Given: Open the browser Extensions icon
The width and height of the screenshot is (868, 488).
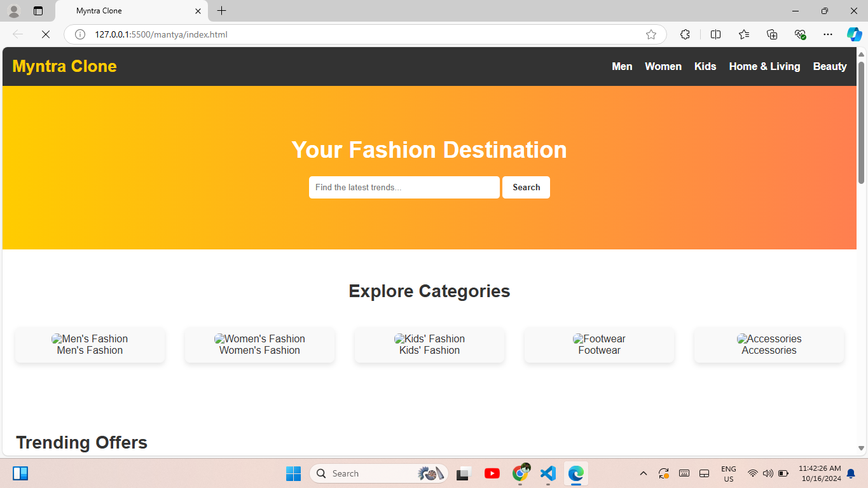Looking at the screenshot, I should (685, 34).
